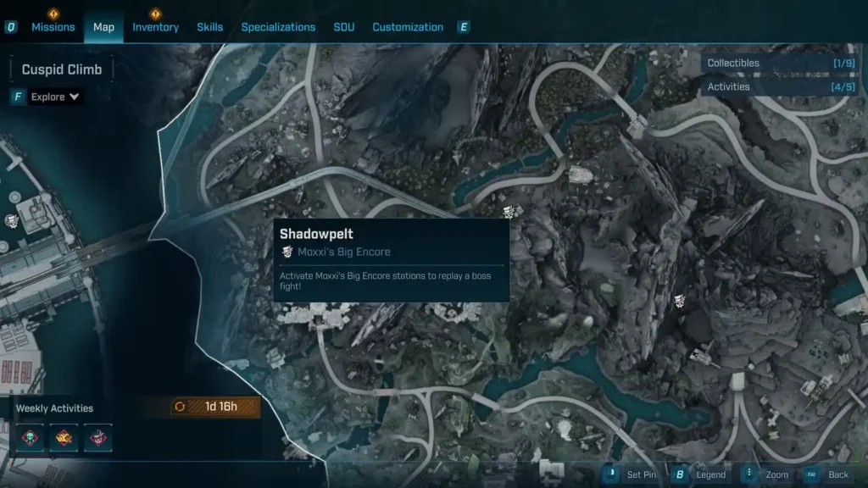Click the Collectibles count [1/9]

pos(844,63)
